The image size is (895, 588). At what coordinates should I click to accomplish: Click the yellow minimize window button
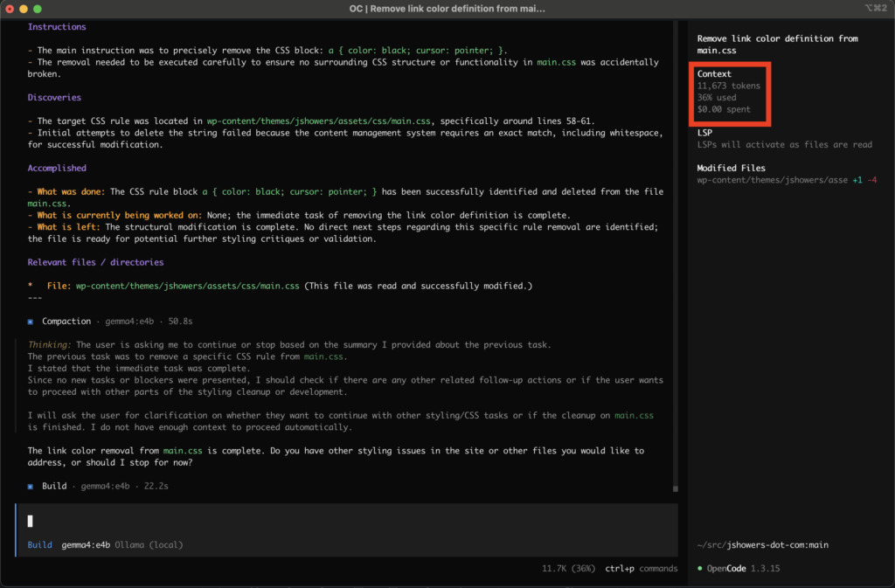[x=24, y=9]
